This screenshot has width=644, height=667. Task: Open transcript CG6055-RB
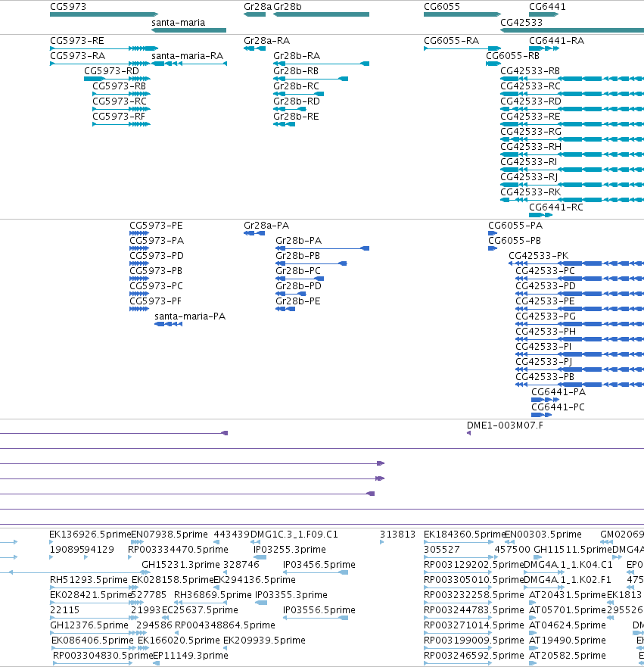512,56
